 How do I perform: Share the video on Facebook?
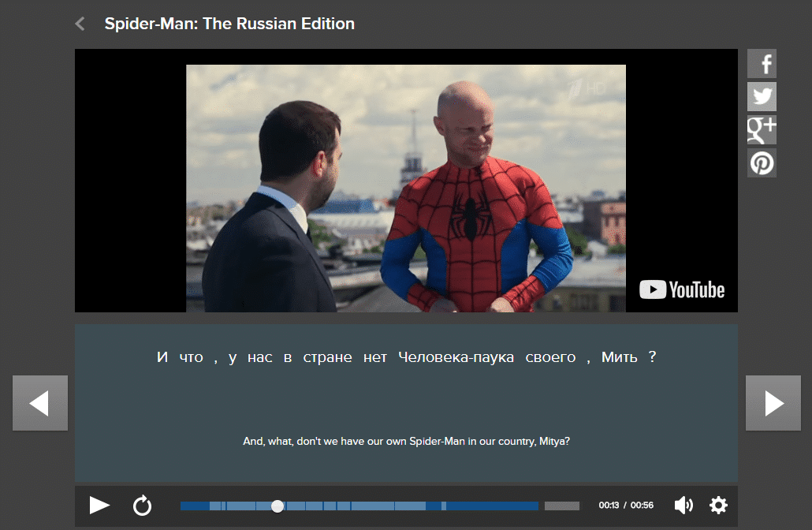(x=762, y=64)
